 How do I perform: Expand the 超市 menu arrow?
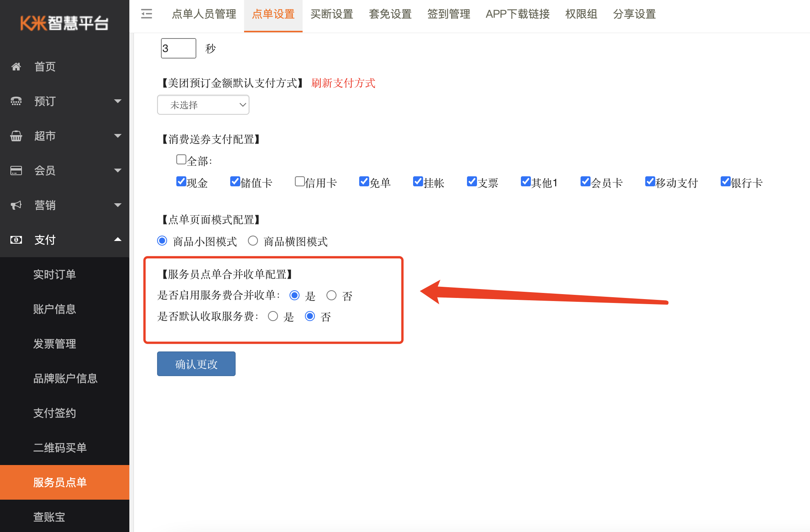click(118, 136)
